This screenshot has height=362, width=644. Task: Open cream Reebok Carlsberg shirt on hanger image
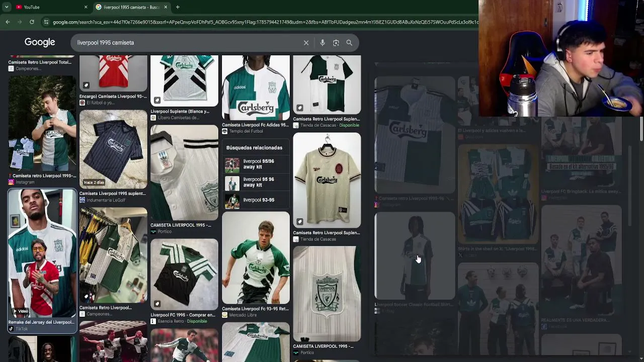coord(327,180)
